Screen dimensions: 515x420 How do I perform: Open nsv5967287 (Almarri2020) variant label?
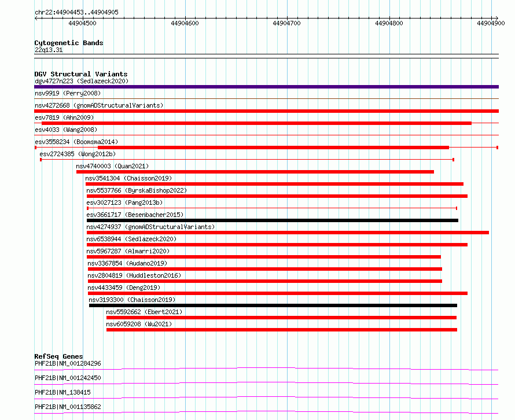pyautogui.click(x=128, y=251)
